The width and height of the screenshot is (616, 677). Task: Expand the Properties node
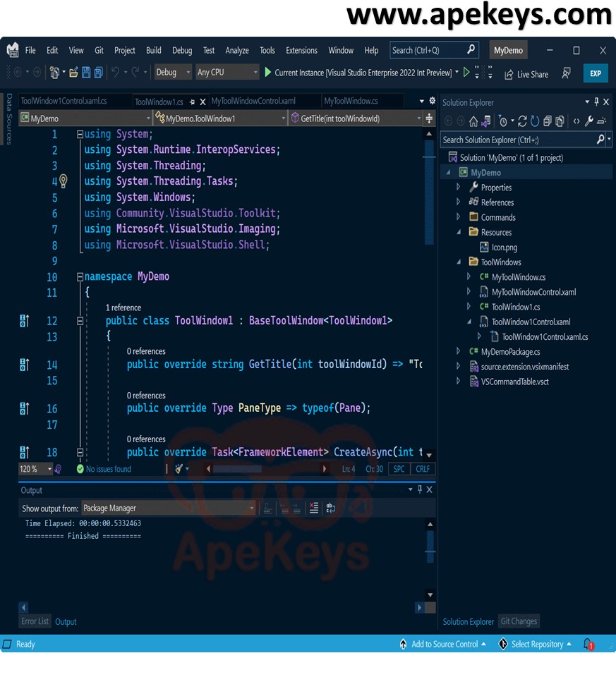pos(459,187)
